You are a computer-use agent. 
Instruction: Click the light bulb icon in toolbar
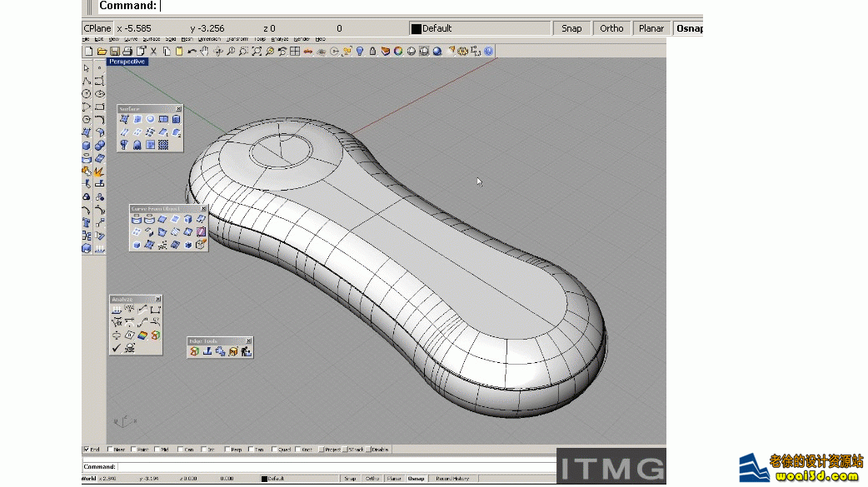pyautogui.click(x=360, y=52)
